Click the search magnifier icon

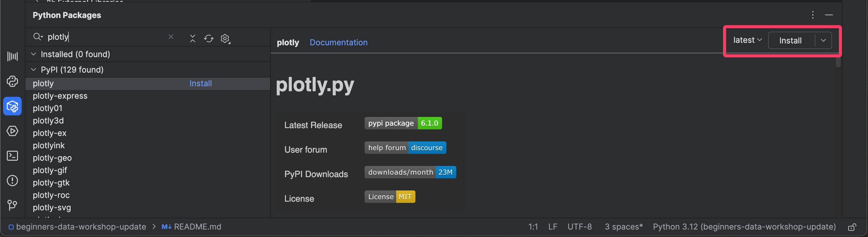click(37, 37)
